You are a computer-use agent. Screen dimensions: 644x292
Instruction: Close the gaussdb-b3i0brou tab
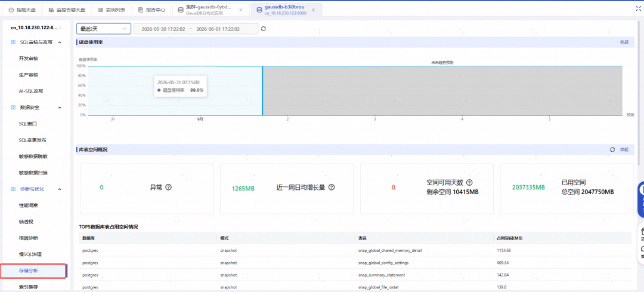[314, 10]
